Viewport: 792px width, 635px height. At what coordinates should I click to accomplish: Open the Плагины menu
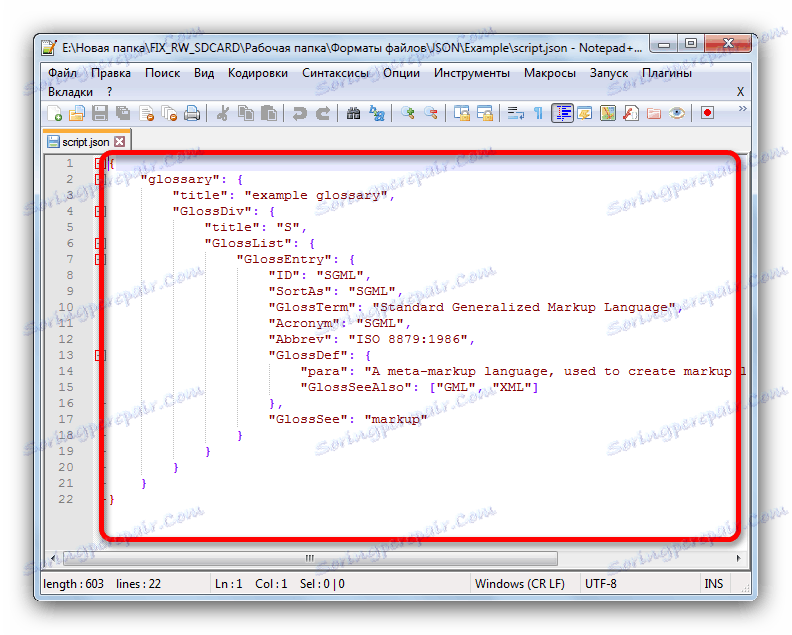point(667,73)
